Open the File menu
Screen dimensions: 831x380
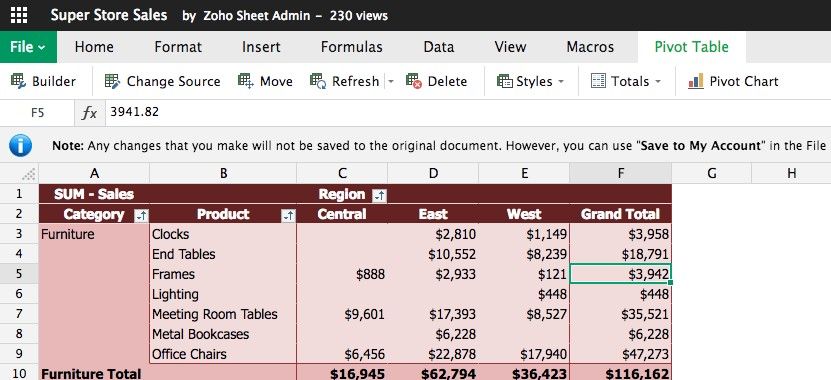[28, 47]
